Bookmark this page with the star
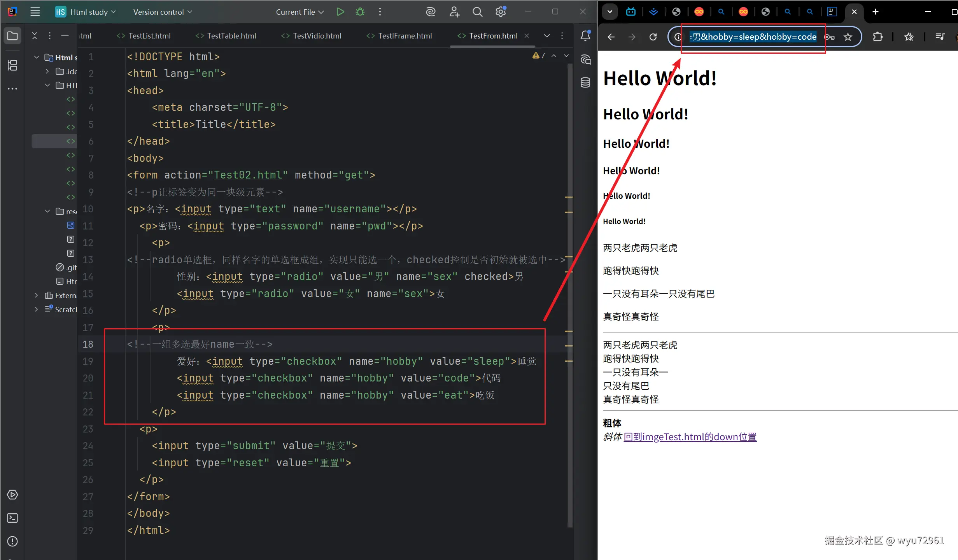 [848, 37]
